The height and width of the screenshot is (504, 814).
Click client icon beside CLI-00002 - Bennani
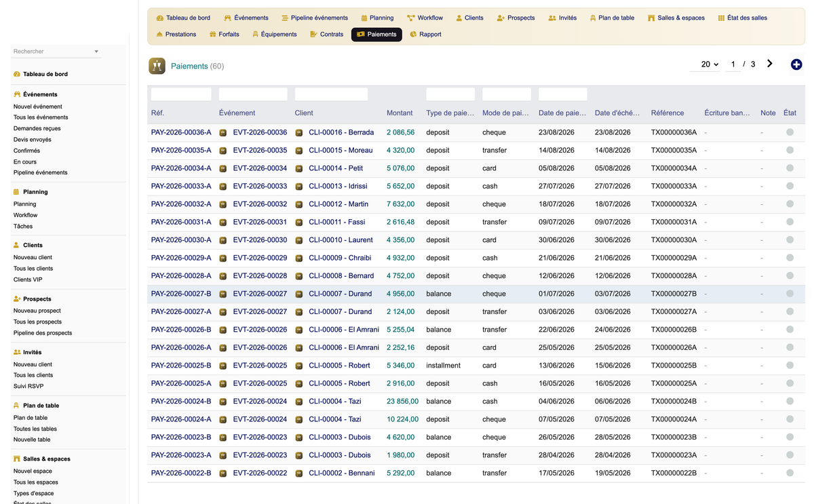(298, 473)
